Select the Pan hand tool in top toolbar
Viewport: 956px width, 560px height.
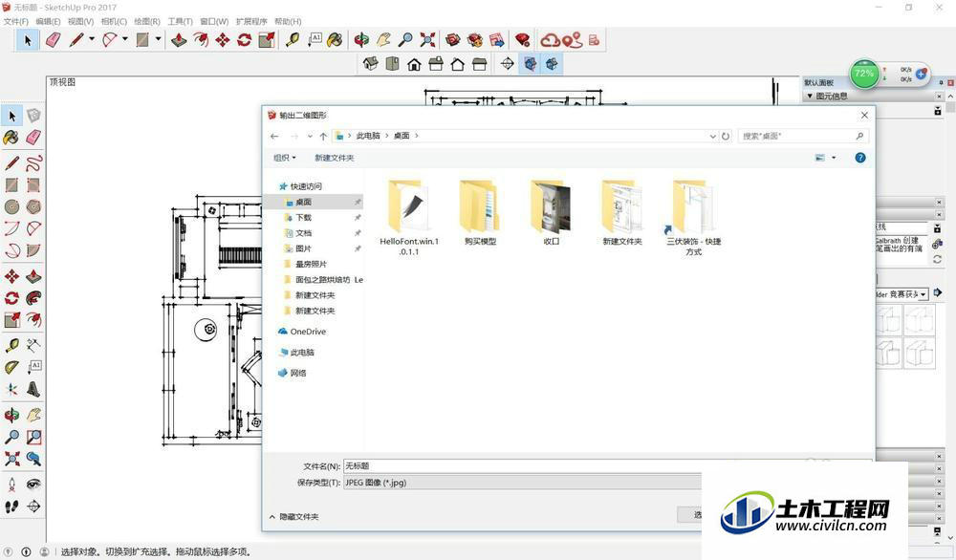coord(383,40)
